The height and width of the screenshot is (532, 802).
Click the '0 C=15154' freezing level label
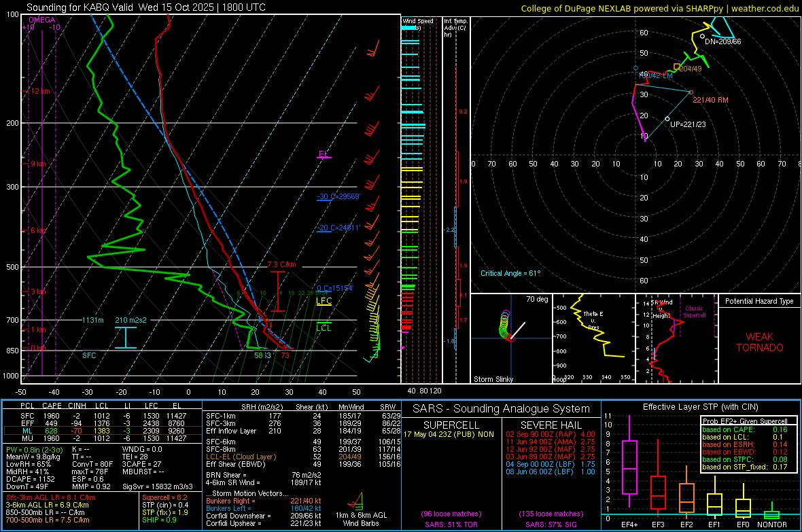[335, 288]
